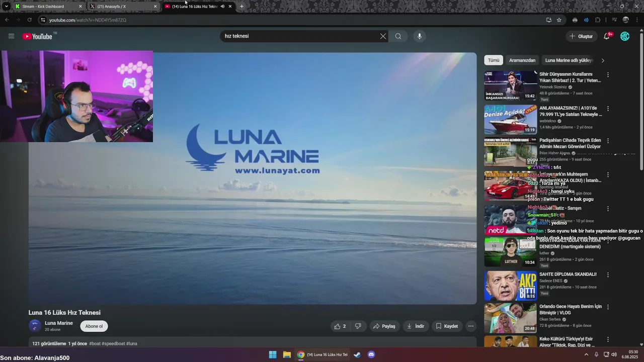The image size is (644, 362).
Task: Run search with the magnifier button
Action: tap(398, 36)
